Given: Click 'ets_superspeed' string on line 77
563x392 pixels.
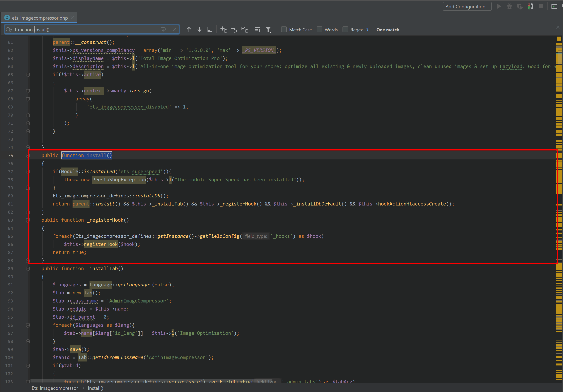Looking at the screenshot, I should coord(140,171).
